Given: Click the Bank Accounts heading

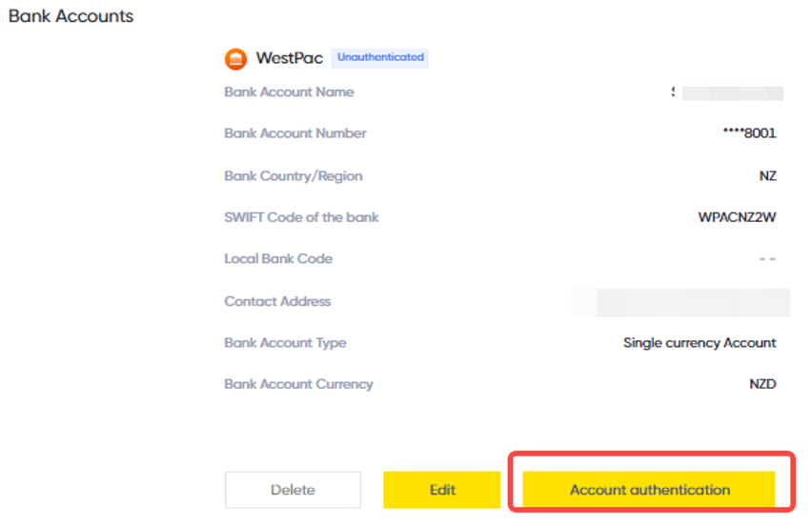Looking at the screenshot, I should (x=71, y=16).
